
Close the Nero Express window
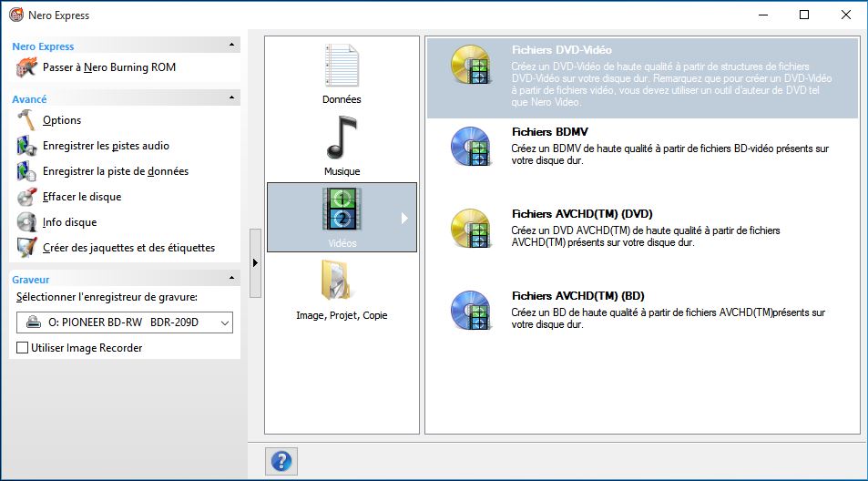[846, 15]
